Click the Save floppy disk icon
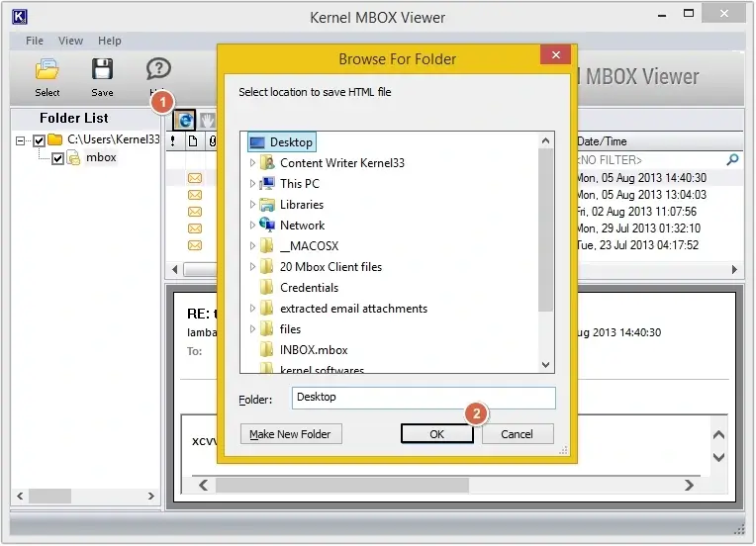Screen dimensions: 756x546 click(102, 69)
